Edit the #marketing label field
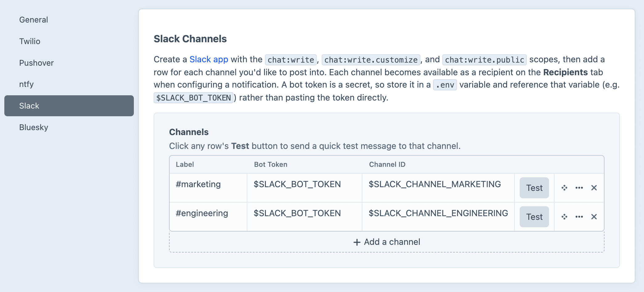 (x=208, y=188)
